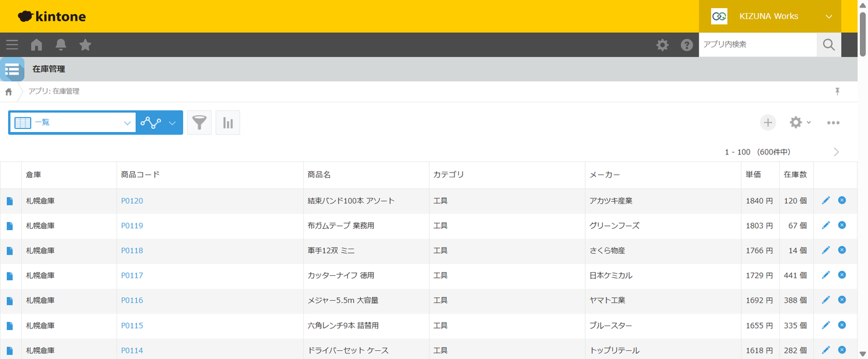Click the search magnifier button
The image size is (868, 359).
[829, 45]
